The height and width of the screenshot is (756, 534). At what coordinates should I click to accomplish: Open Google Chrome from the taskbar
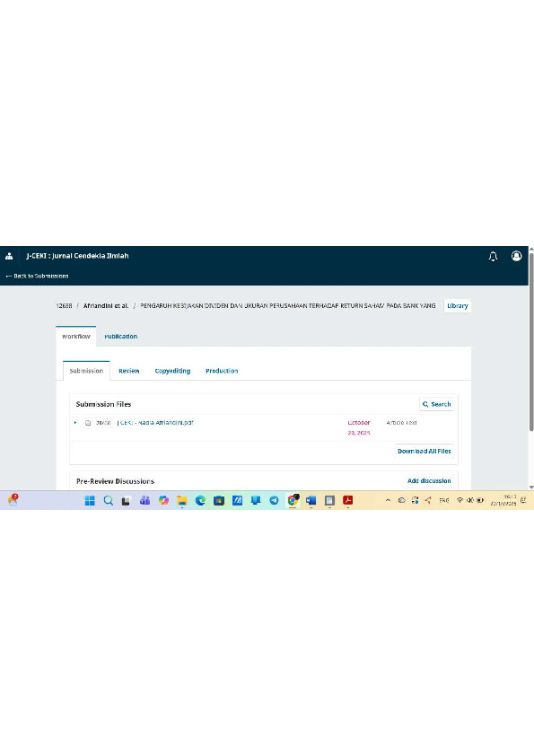[x=293, y=500]
